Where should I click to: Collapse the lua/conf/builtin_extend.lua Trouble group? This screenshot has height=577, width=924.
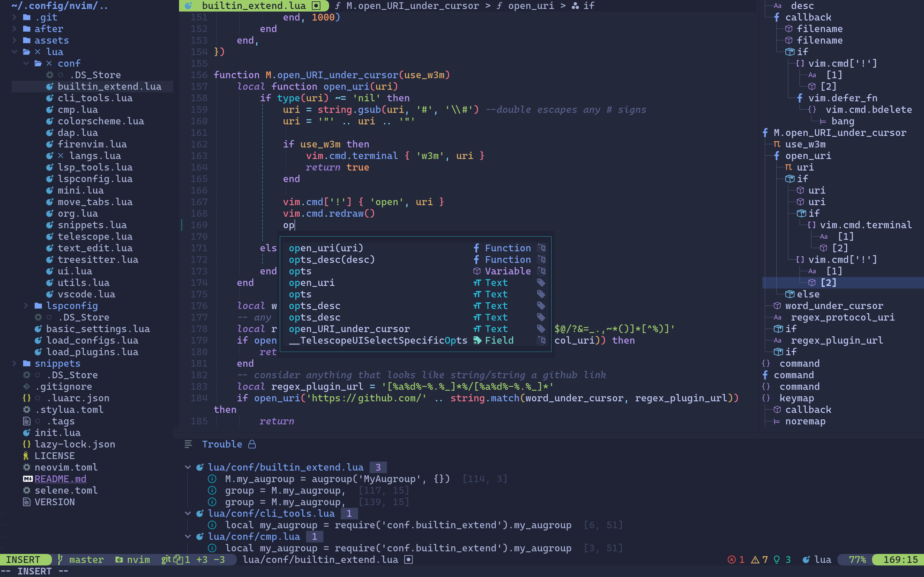pyautogui.click(x=188, y=467)
